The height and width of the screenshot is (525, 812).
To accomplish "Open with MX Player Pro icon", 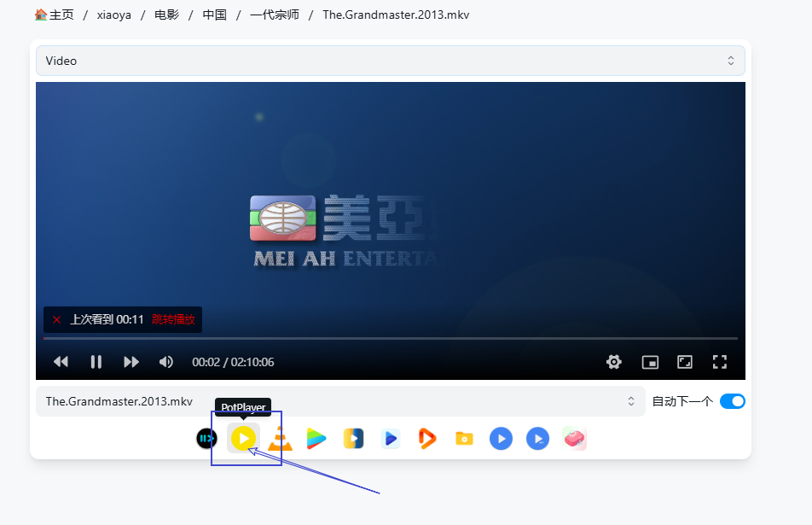I will click(x=537, y=439).
